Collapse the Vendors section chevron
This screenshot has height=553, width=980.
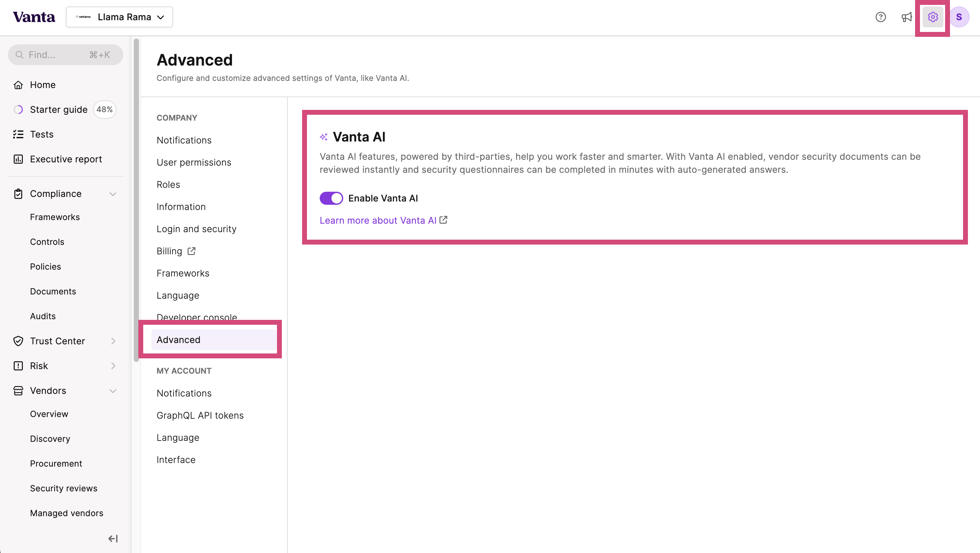[x=113, y=391]
